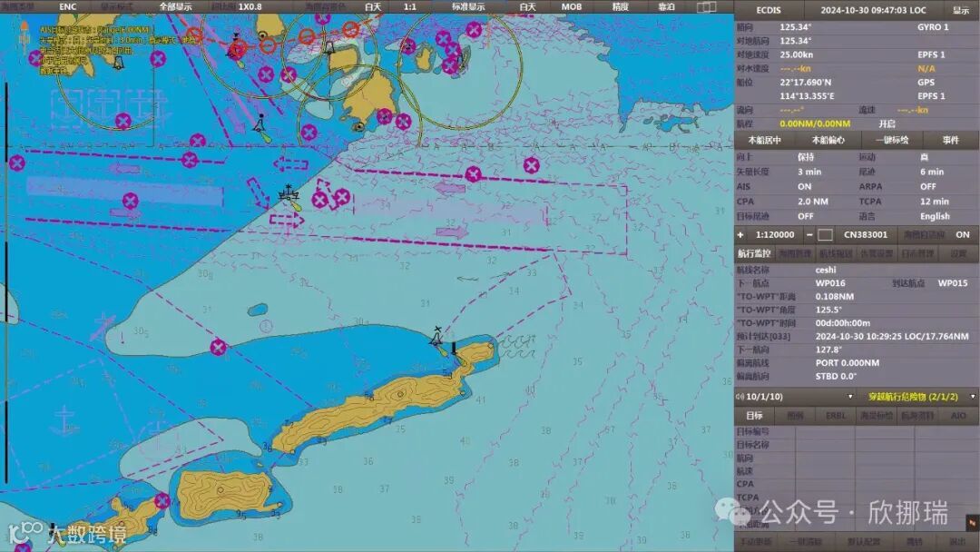The width and height of the screenshot is (980, 552).
Task: Toggle AIS ON value
Action: tap(804, 186)
